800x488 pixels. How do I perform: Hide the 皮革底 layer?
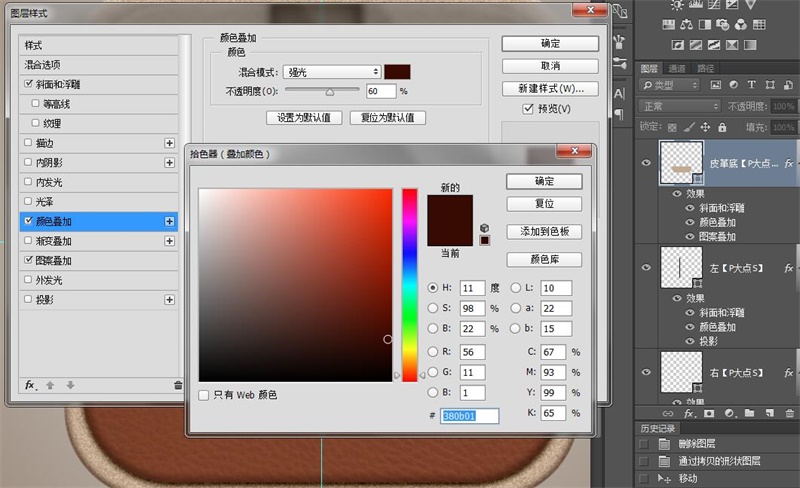[x=646, y=163]
